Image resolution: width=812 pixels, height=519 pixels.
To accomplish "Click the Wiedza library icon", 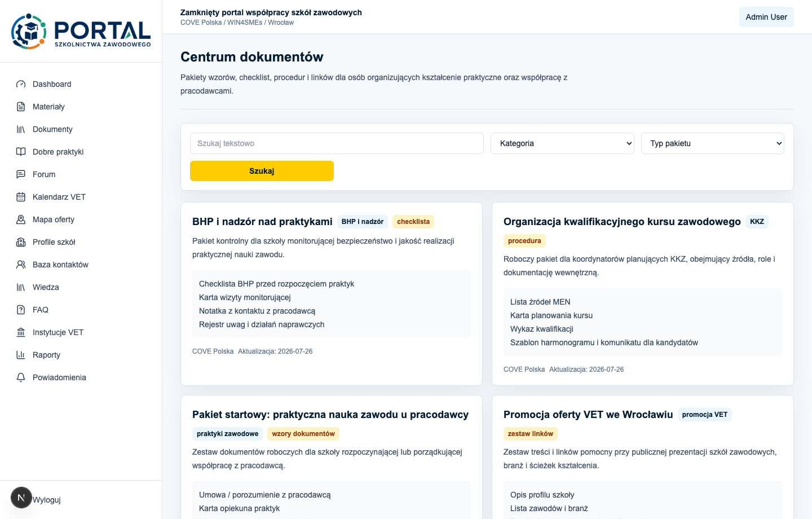I will click(x=21, y=287).
